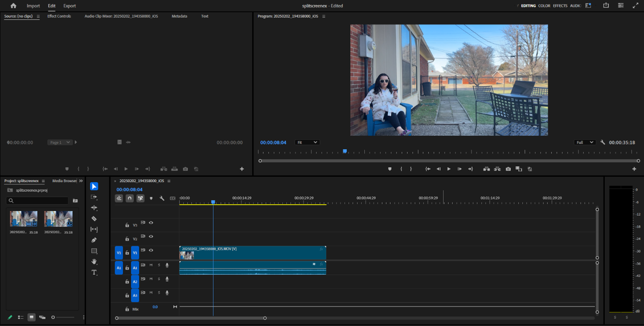Screen dimensions: 644x326
Task: Open the Page 1 dropdown in Source Monitor
Action: [x=59, y=142]
